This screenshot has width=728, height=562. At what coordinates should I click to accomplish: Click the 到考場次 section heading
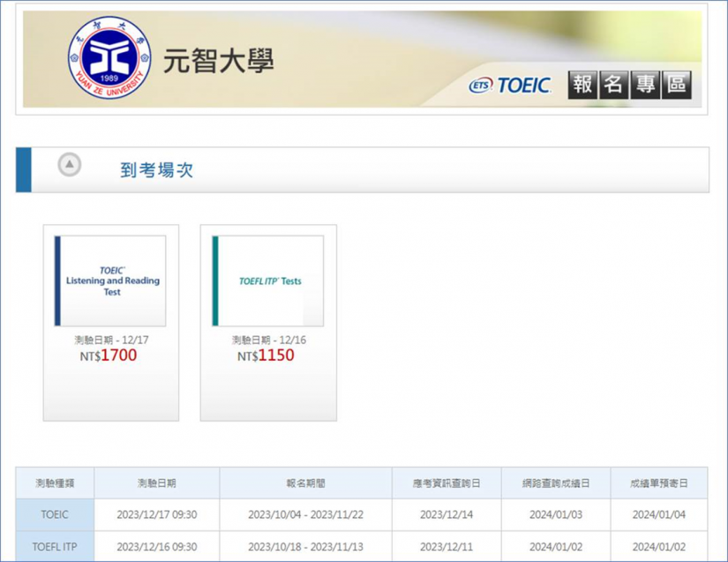click(x=156, y=170)
